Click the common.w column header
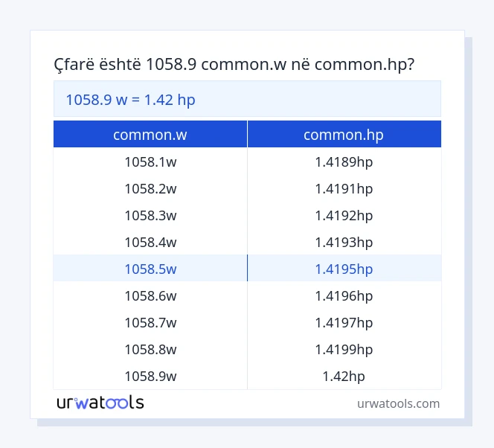Viewport: 494px width, 448px height. 150,135
